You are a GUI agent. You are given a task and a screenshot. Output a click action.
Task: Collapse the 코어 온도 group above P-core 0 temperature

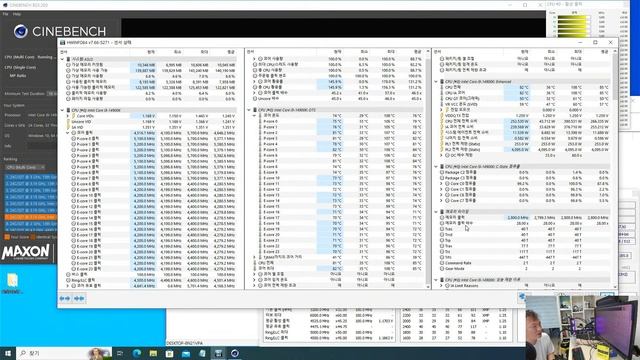pos(255,116)
